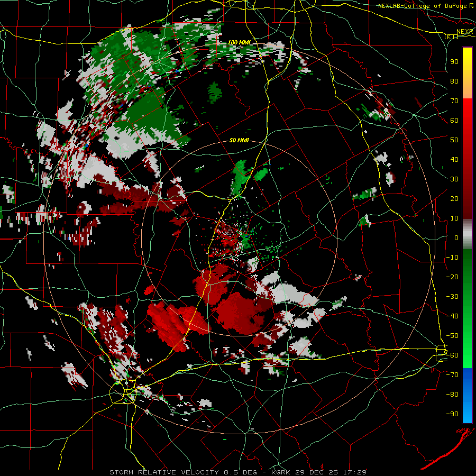Click the -20 value on the velocity scale
The image size is (476, 476).
(452, 277)
